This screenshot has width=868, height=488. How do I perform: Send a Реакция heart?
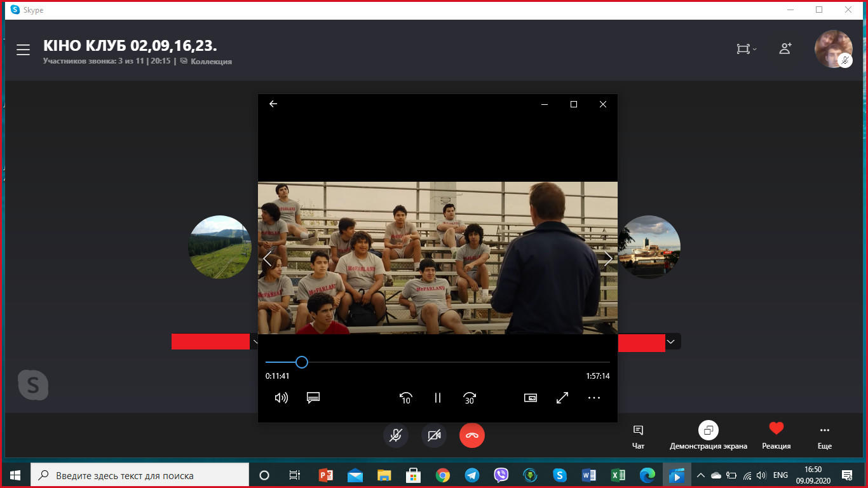776,436
